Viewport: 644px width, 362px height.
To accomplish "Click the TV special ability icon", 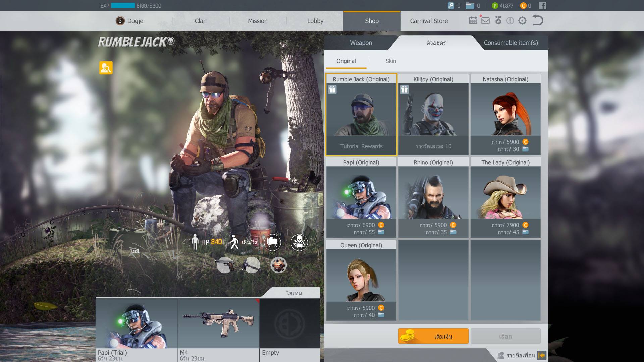I will [x=272, y=242].
